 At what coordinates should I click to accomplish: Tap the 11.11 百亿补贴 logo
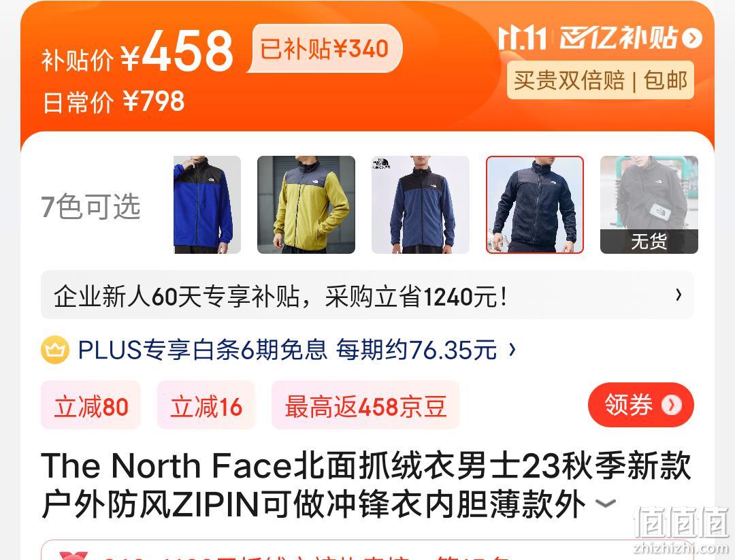pos(588,37)
